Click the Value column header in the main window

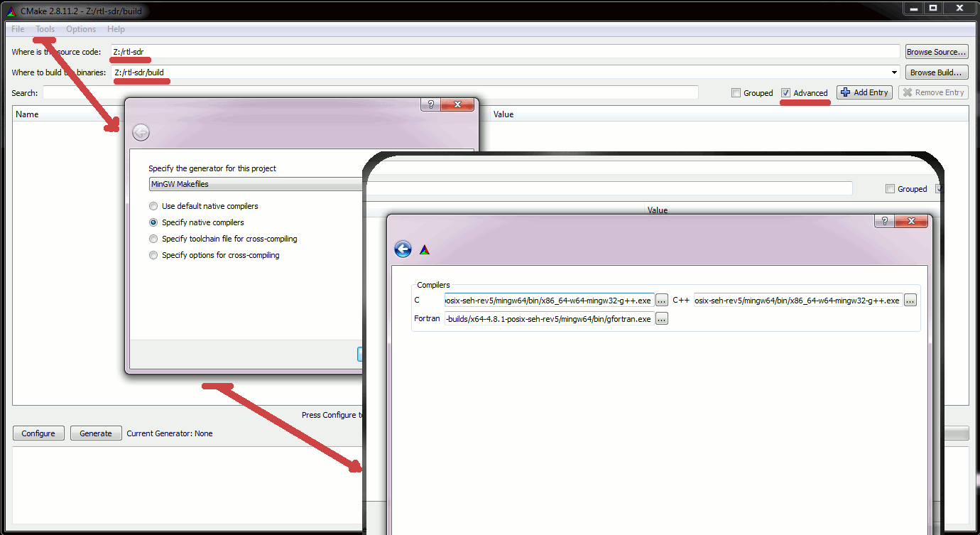(x=729, y=114)
